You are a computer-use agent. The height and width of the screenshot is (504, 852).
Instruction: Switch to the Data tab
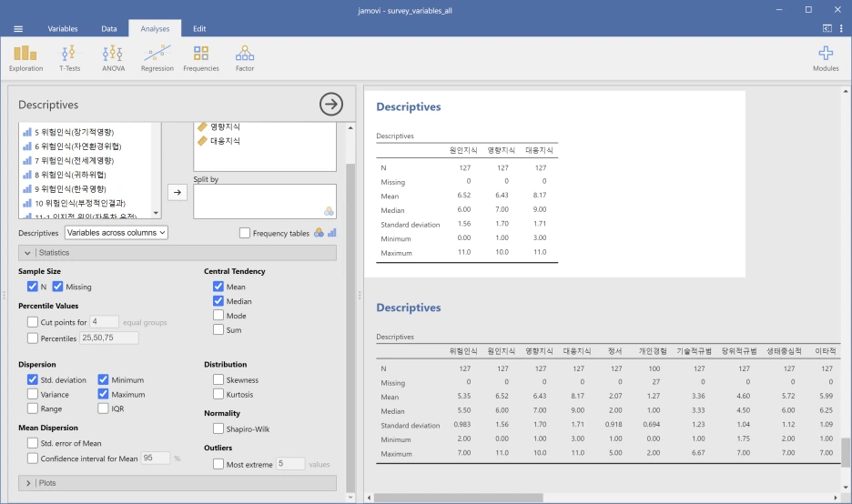(108, 29)
